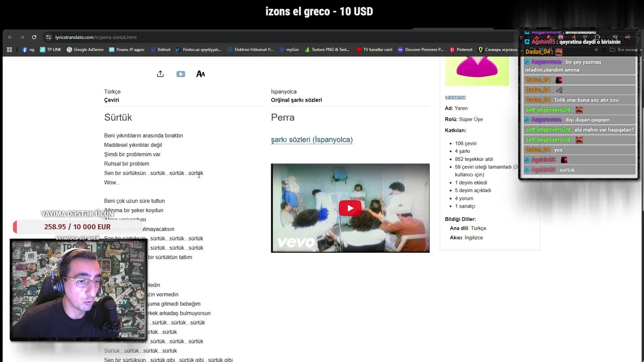Open the Google AdSense bookmark
The image size is (644, 362).
click(85, 50)
